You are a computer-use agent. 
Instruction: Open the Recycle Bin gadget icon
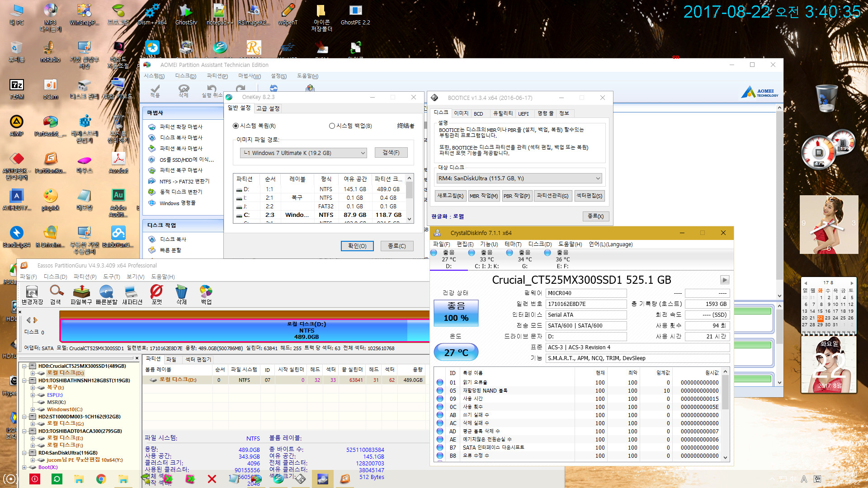(826, 99)
